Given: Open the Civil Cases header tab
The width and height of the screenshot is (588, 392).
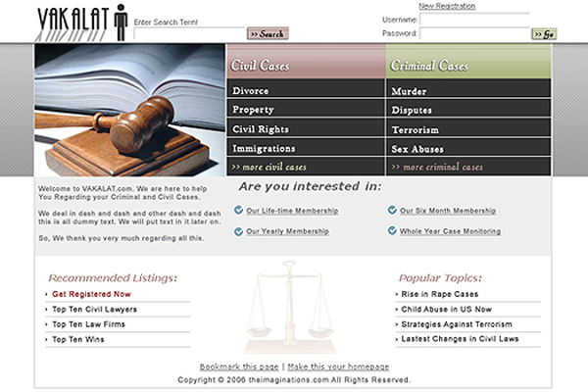Looking at the screenshot, I should tap(306, 61).
